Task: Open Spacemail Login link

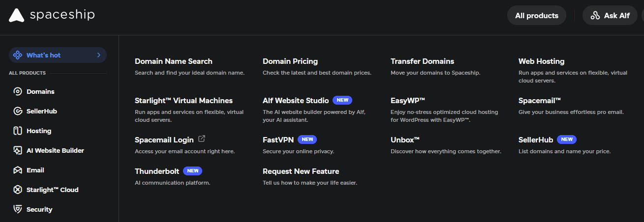Action: (164, 140)
